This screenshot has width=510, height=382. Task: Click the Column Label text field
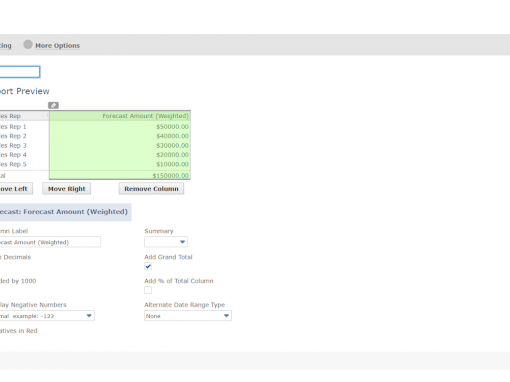[50, 242]
